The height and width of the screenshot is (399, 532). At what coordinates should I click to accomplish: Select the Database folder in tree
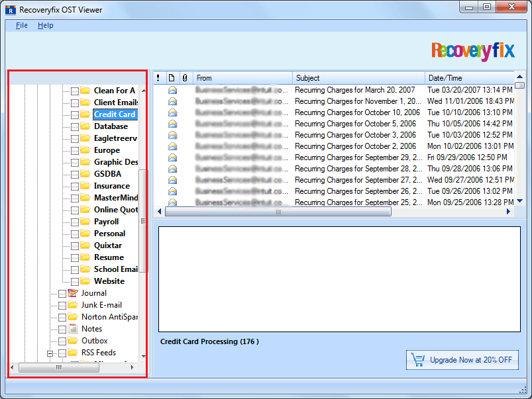[111, 126]
